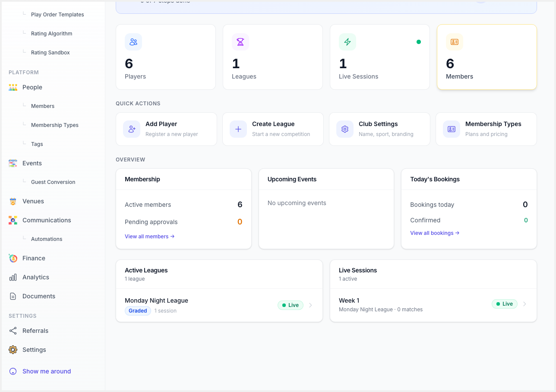The width and height of the screenshot is (556, 392).
Task: Click the Live Sessions lightning bolt icon
Action: tap(347, 42)
